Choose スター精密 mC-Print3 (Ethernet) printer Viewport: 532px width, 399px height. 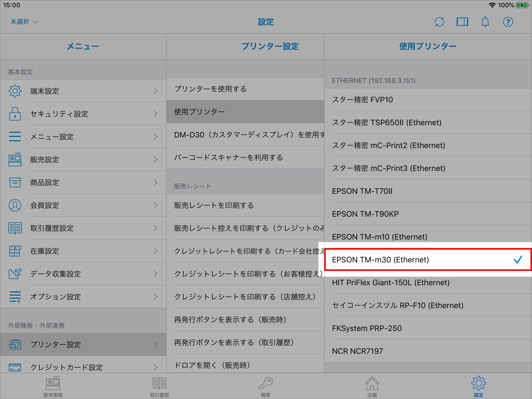coord(389,168)
